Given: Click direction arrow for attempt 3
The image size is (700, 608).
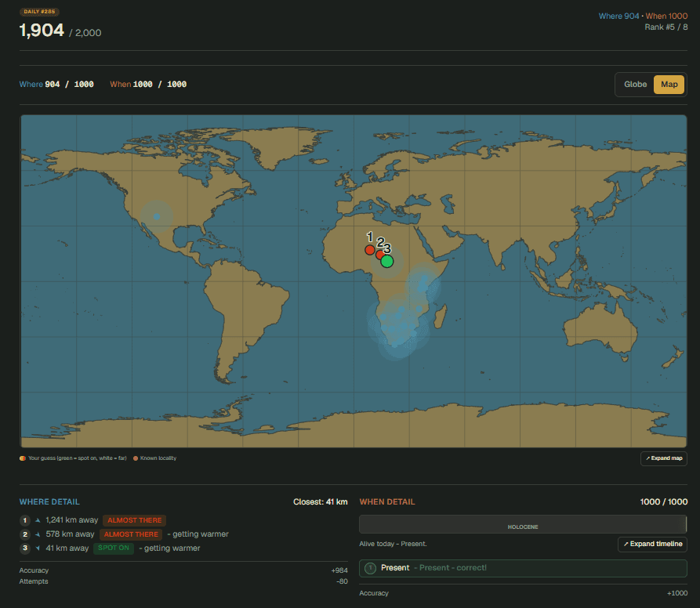Looking at the screenshot, I should tap(38, 548).
